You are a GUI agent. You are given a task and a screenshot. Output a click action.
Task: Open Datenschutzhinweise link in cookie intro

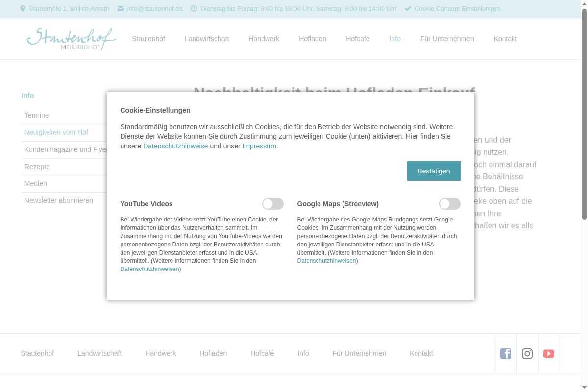click(175, 146)
